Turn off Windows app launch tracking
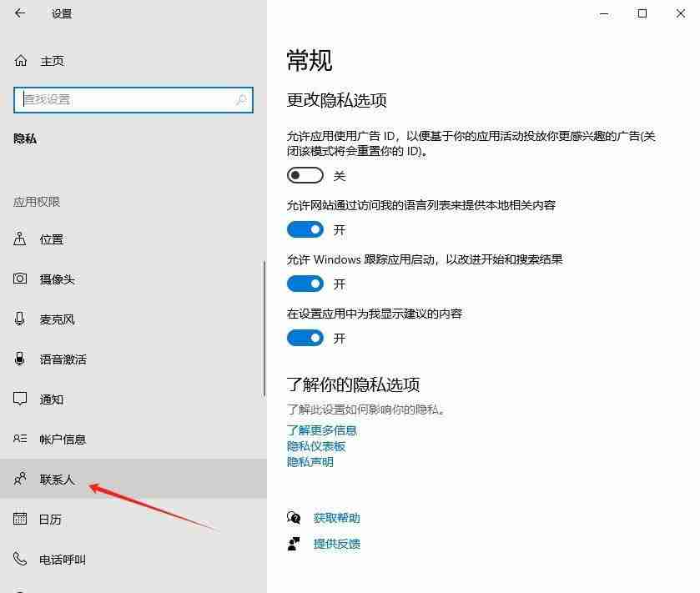The image size is (700, 593). [x=305, y=284]
